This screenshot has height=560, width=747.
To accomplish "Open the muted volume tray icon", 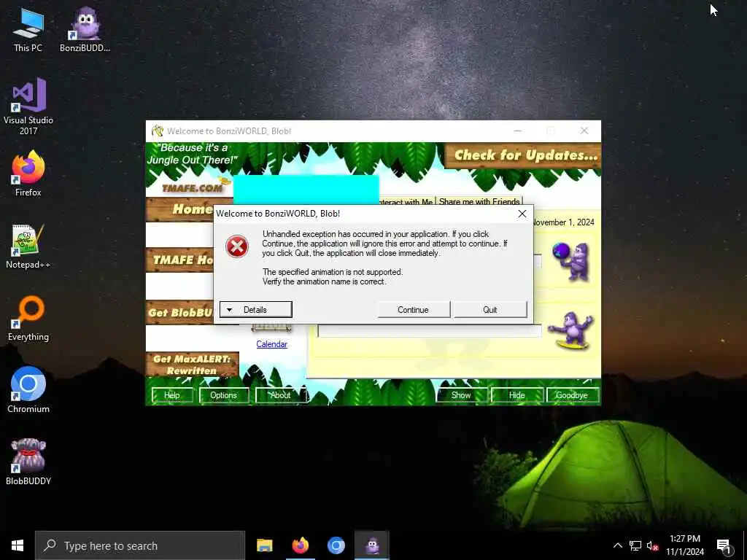I will pos(652,545).
